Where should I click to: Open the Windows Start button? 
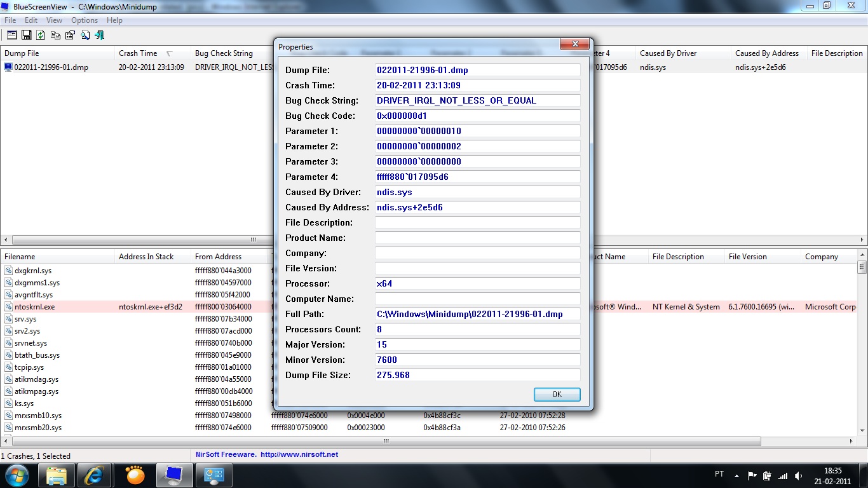tap(17, 475)
